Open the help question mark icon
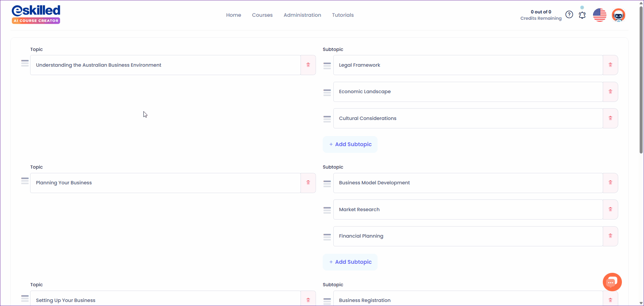644x306 pixels. (x=569, y=15)
